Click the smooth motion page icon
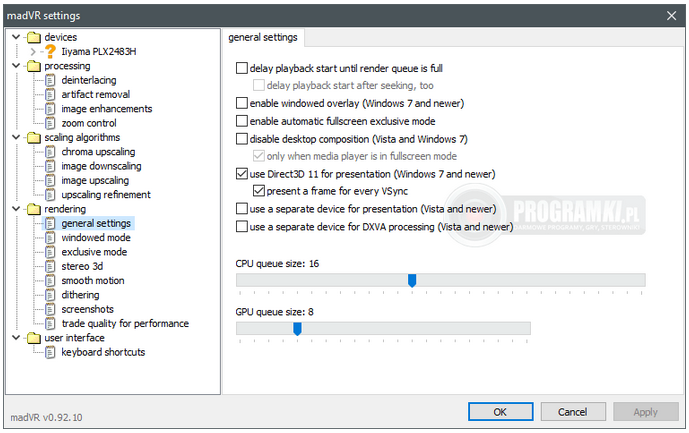 (x=51, y=281)
